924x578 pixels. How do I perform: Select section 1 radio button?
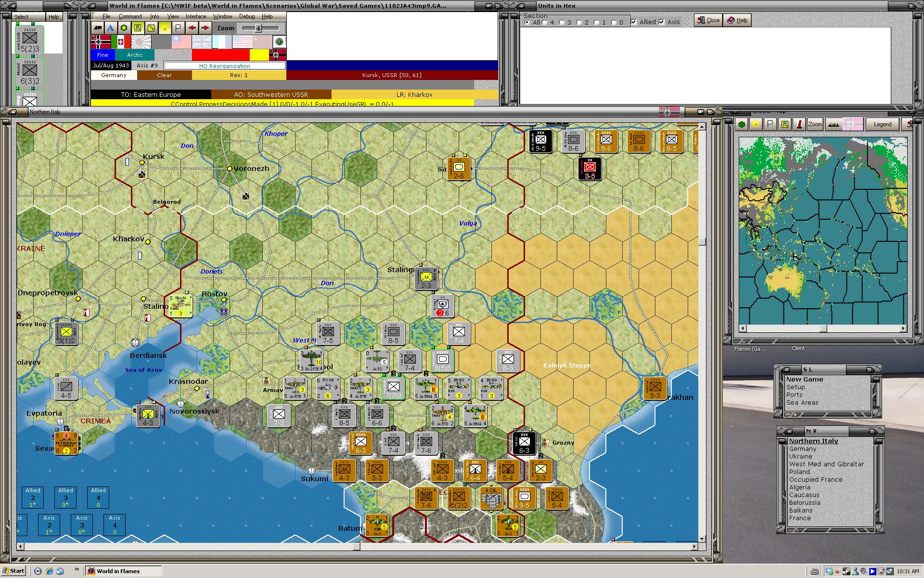tap(597, 22)
